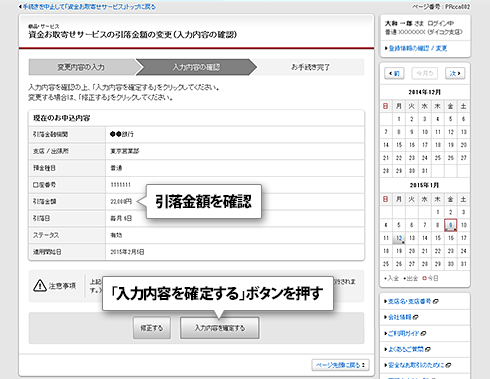The image size is (490, 379).
Task: Click external-link icon beside よくあるご質問
Action: pyautogui.click(x=428, y=350)
